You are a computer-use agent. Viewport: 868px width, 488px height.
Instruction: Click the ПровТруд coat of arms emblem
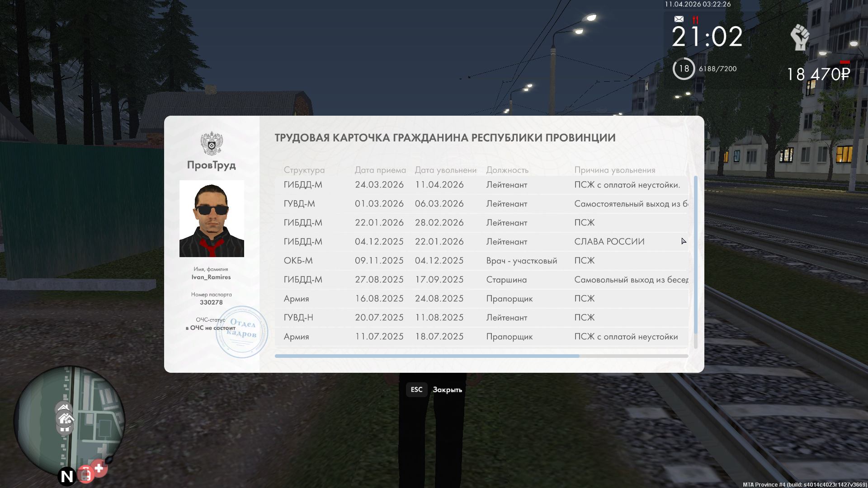[x=212, y=144]
